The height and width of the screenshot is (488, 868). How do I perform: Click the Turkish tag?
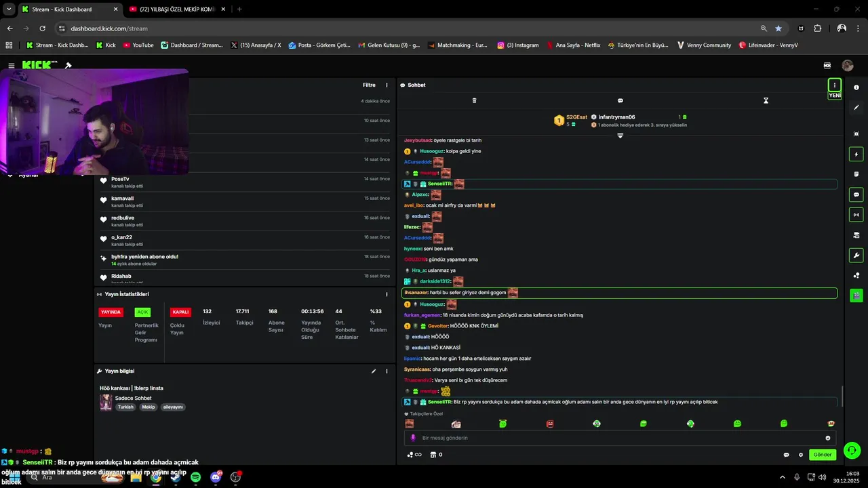coord(125,407)
